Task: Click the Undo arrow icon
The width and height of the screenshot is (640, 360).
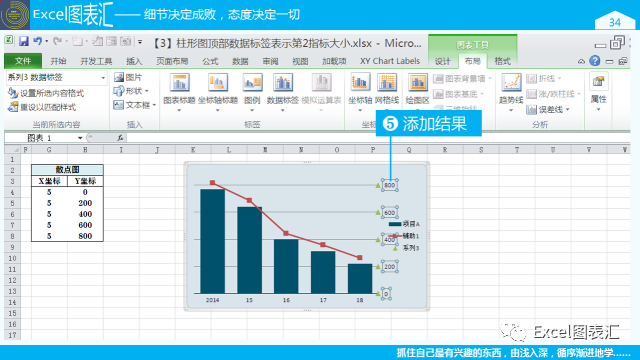Action: point(38,41)
